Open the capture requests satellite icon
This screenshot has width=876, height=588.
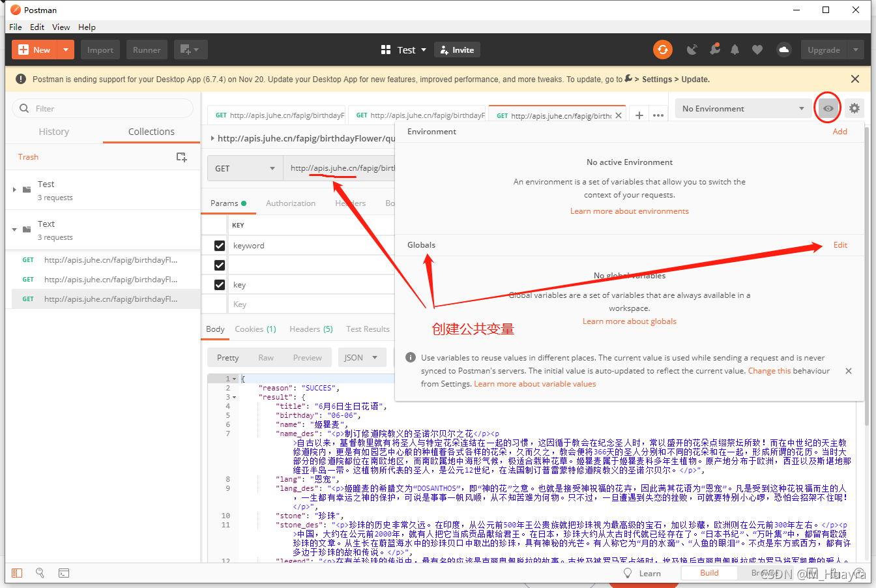tap(692, 50)
